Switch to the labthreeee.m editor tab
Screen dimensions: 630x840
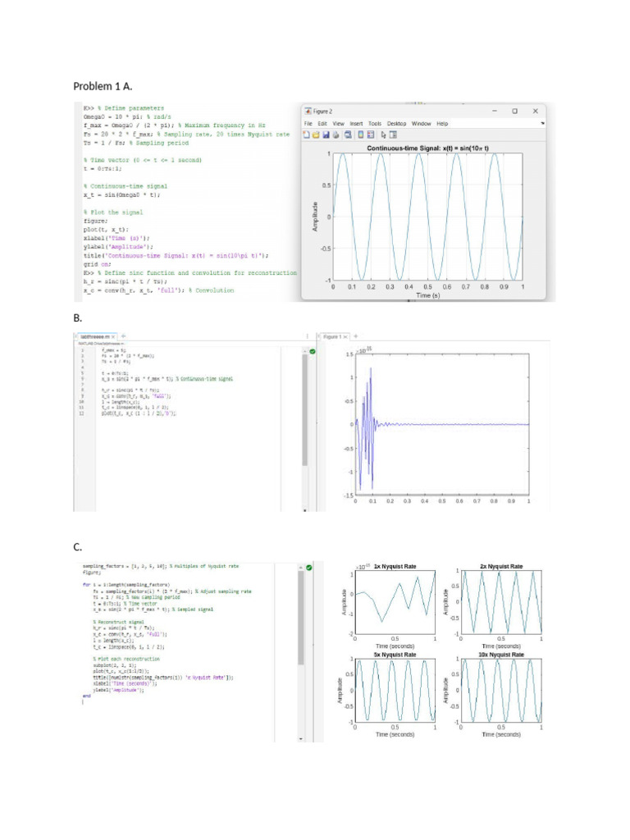(x=95, y=336)
